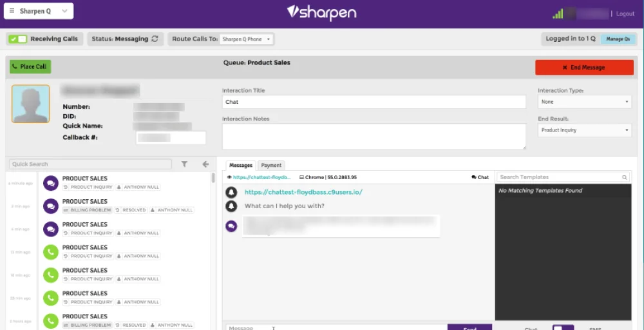Click the Search Templates field
Viewport: 644px width, 330px height.
(x=563, y=177)
